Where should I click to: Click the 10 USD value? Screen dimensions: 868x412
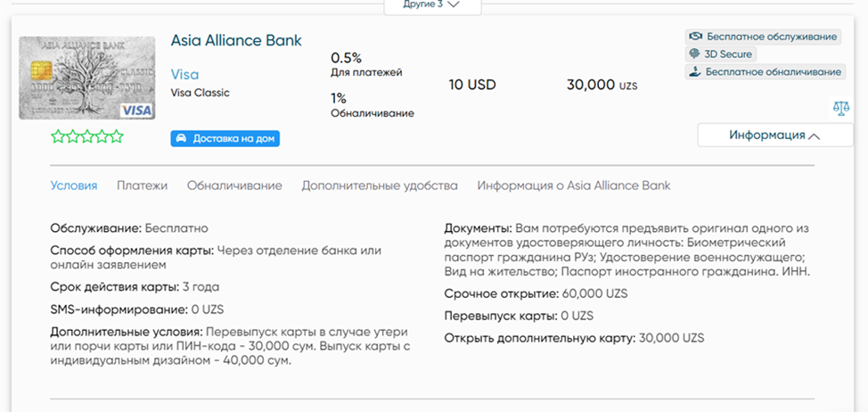point(472,85)
